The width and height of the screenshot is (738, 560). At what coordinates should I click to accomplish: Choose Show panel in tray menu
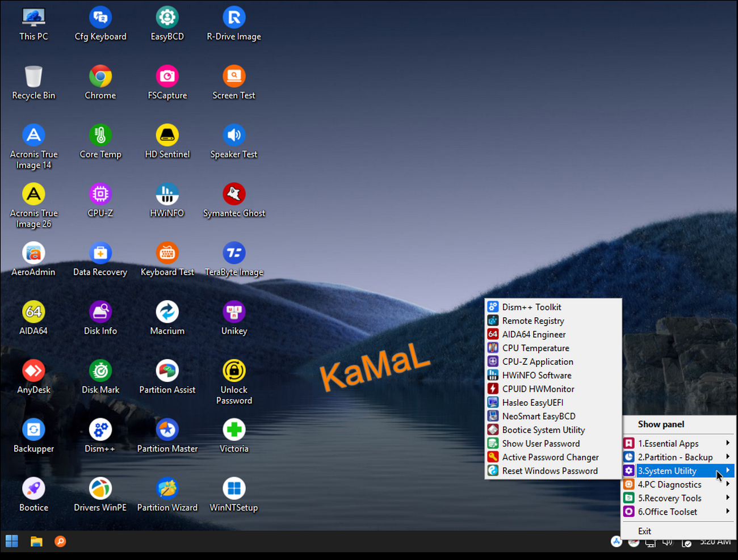[x=678, y=424]
